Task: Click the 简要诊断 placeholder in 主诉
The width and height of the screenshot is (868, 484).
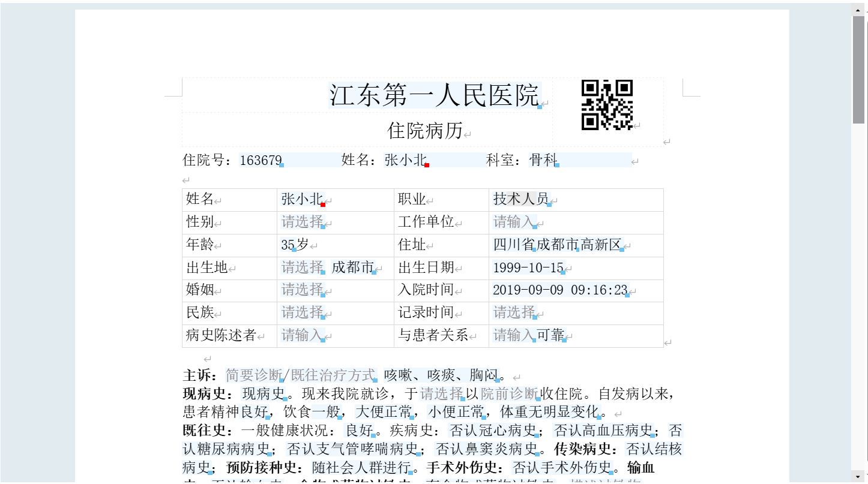Action: click(x=254, y=375)
